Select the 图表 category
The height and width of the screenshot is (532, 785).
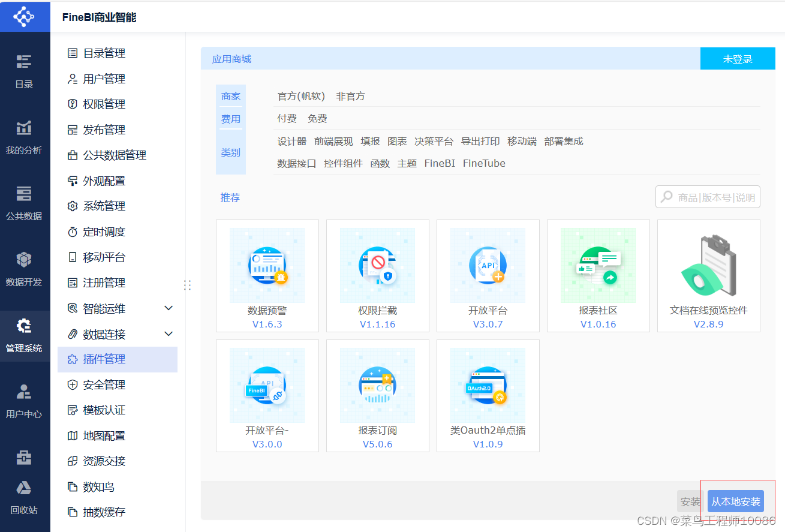click(397, 142)
